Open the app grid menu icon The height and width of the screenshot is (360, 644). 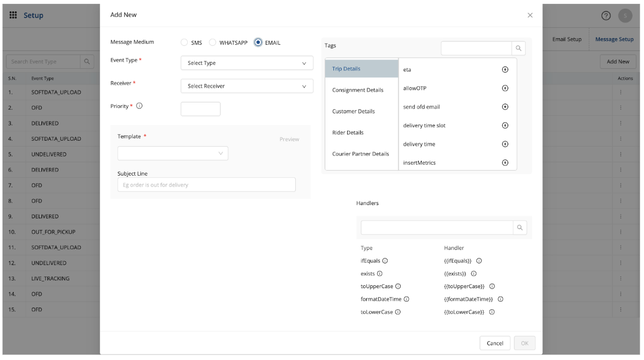(13, 15)
